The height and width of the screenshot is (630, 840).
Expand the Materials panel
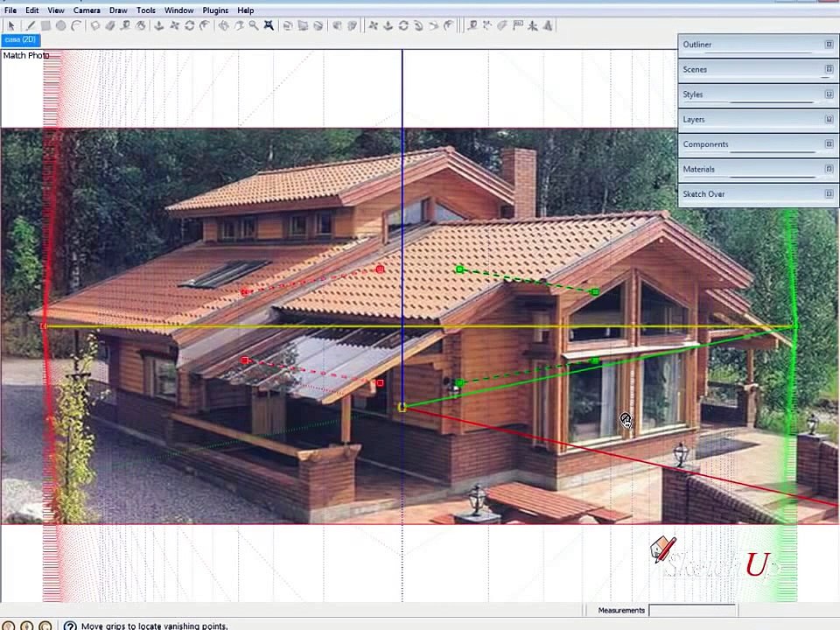point(758,169)
